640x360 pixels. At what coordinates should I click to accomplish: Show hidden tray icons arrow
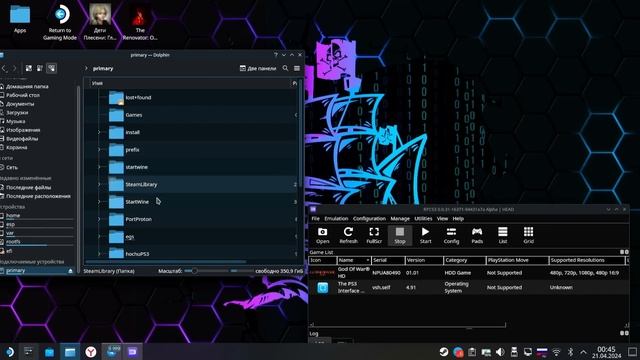point(583,352)
